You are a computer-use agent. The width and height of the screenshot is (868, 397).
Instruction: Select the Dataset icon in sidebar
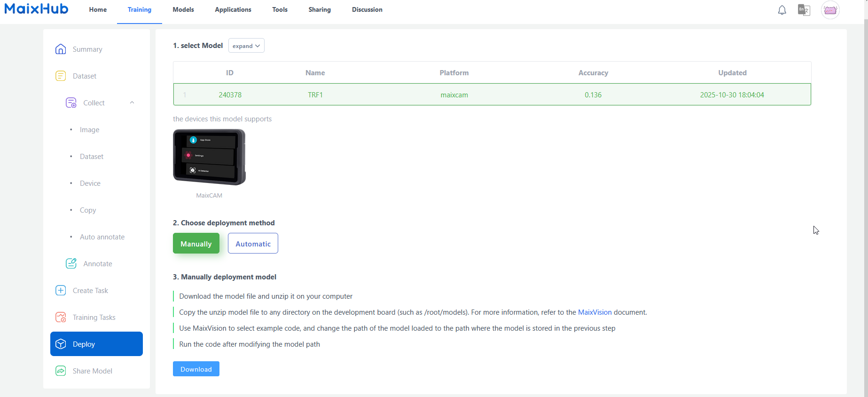pyautogui.click(x=61, y=76)
